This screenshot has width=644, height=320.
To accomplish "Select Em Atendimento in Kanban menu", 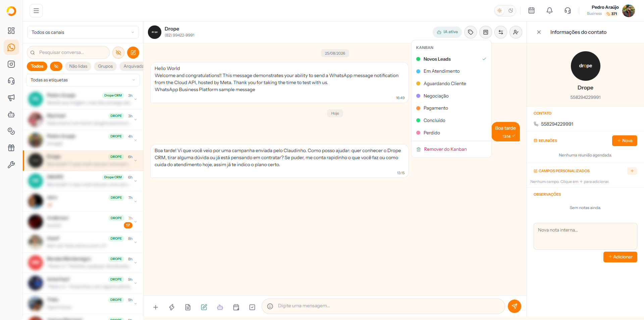I will (x=451, y=71).
